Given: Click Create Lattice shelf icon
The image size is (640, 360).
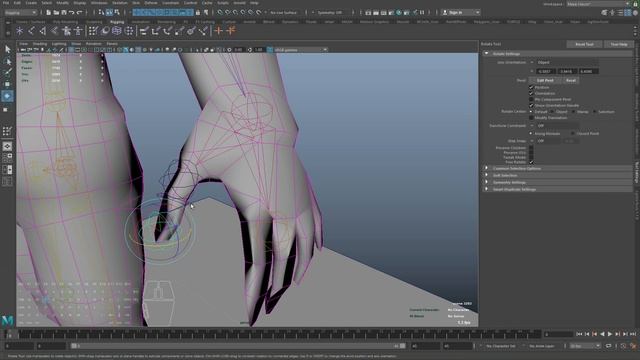Looking at the screenshot, I should click(x=117, y=31).
